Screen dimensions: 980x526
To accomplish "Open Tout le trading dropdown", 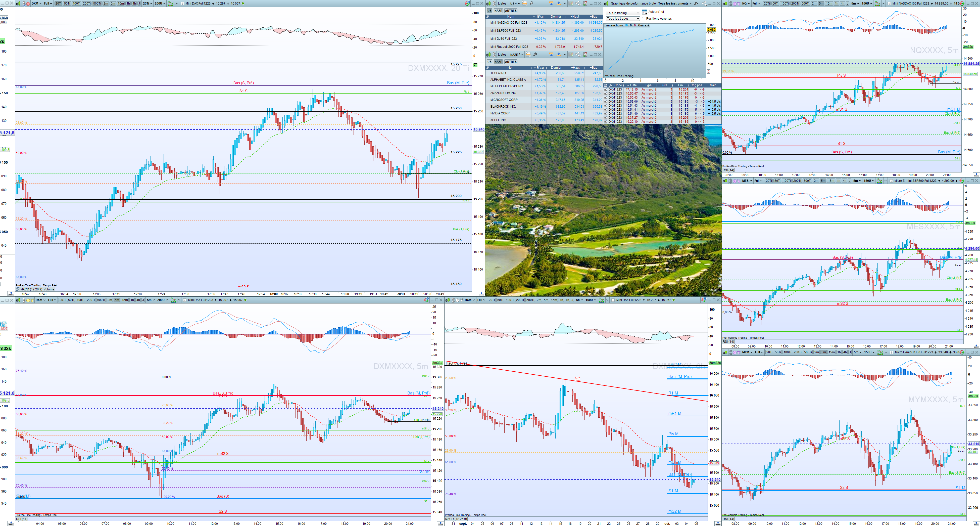I will pyautogui.click(x=622, y=13).
